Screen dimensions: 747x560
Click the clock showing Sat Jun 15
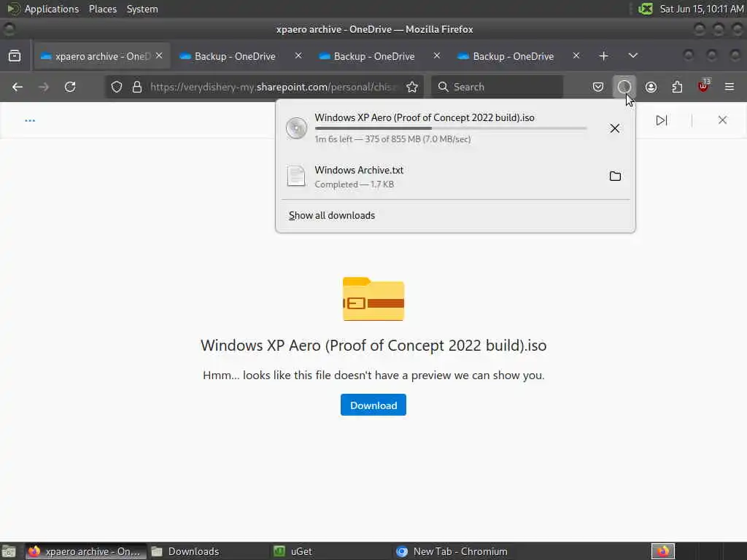(x=701, y=9)
